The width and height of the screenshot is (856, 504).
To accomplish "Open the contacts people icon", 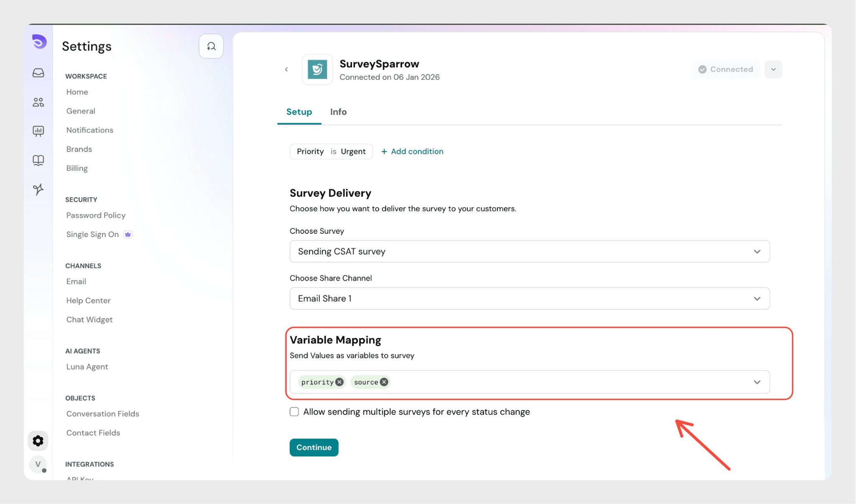I will point(38,102).
